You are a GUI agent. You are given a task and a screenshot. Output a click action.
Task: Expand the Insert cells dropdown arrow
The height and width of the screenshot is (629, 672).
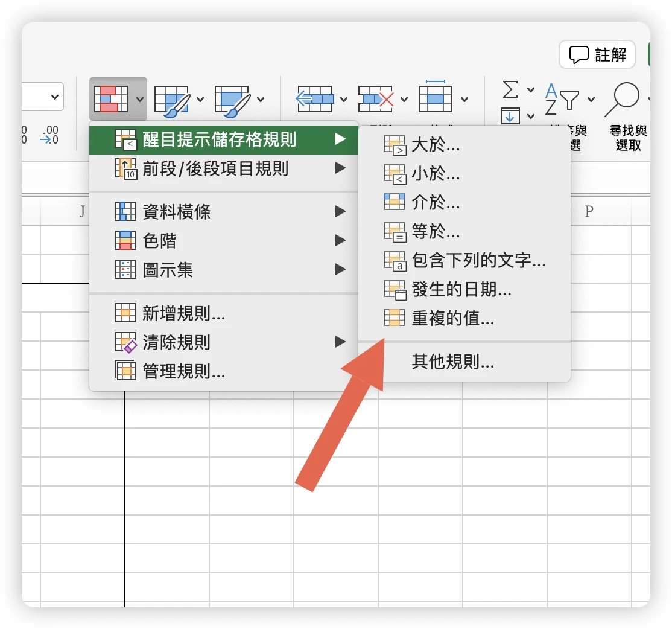pos(344,100)
